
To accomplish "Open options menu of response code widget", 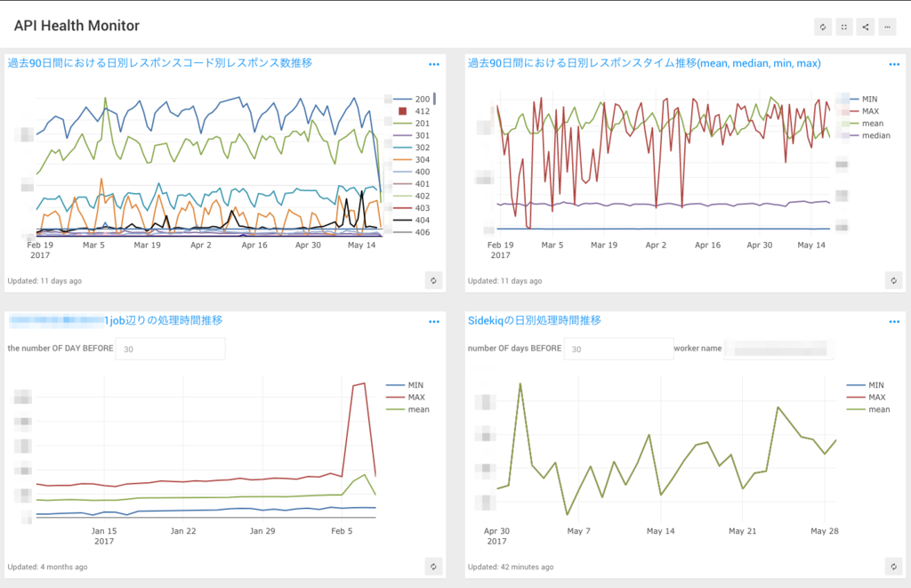I will pyautogui.click(x=434, y=65).
